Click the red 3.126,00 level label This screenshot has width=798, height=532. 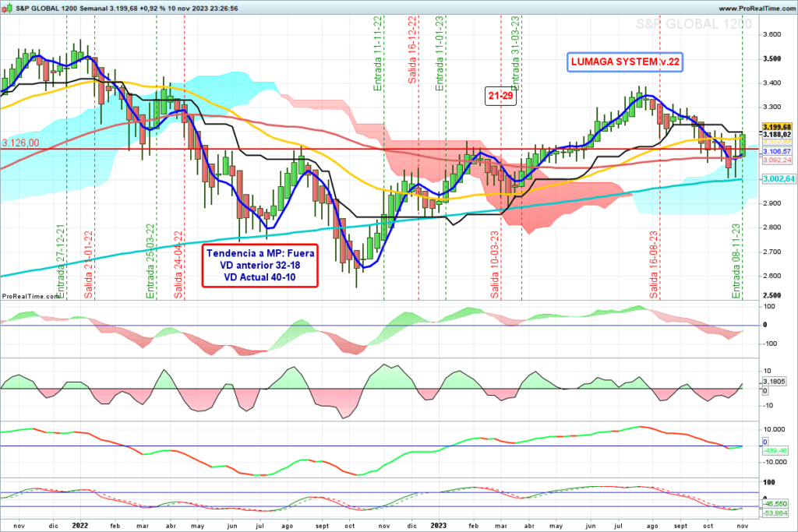[x=20, y=143]
